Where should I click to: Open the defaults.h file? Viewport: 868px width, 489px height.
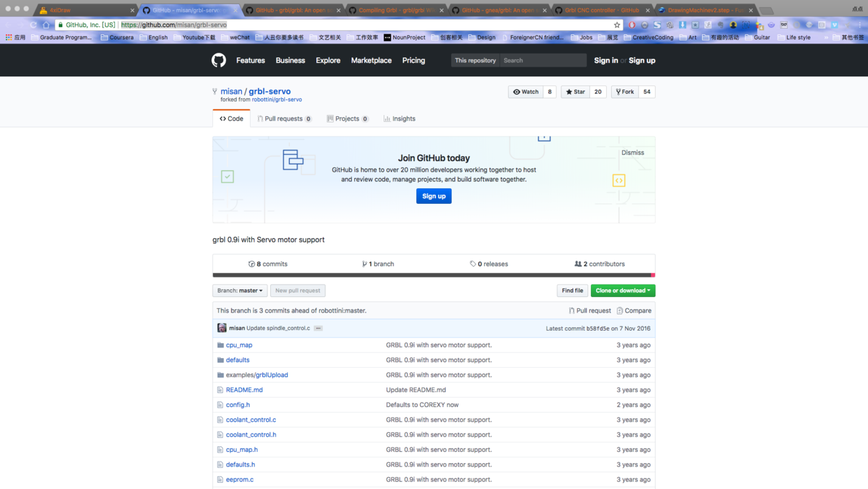point(240,464)
